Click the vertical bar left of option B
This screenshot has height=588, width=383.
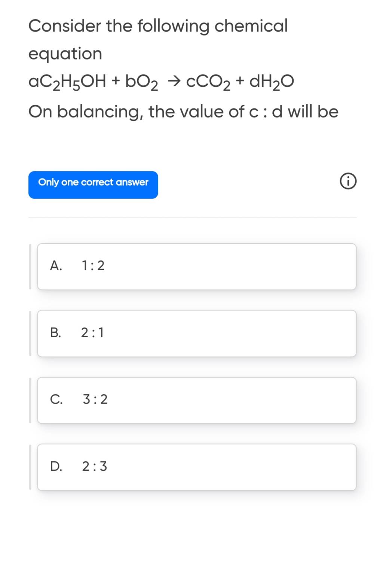[x=30, y=333]
